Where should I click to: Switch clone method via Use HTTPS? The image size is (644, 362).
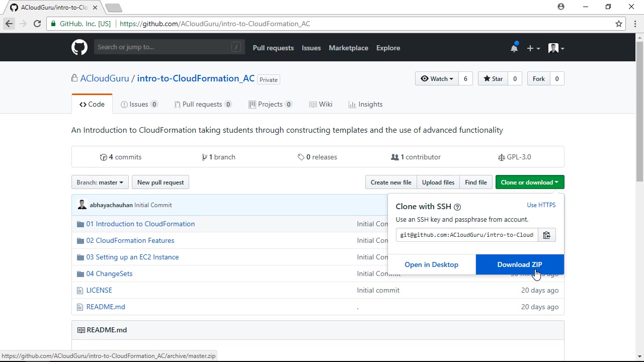(x=541, y=205)
